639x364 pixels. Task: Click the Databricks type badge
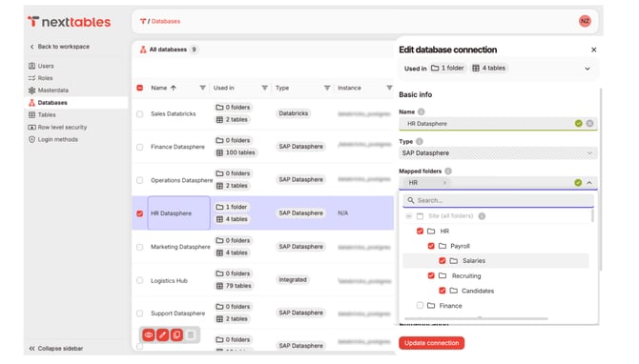pos(294,113)
